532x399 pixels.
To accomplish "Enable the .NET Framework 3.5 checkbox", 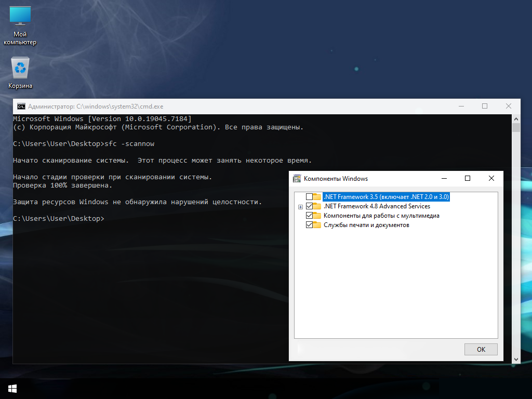I will (x=309, y=197).
